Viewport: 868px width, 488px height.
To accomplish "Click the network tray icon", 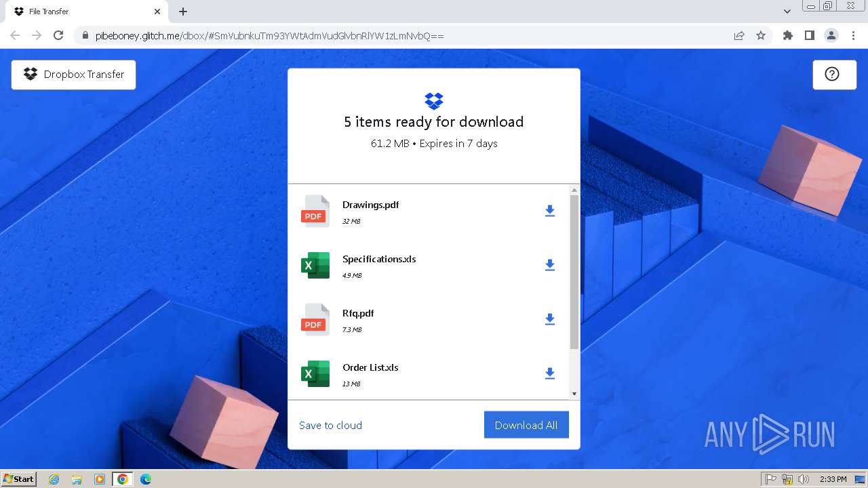I will (787, 479).
